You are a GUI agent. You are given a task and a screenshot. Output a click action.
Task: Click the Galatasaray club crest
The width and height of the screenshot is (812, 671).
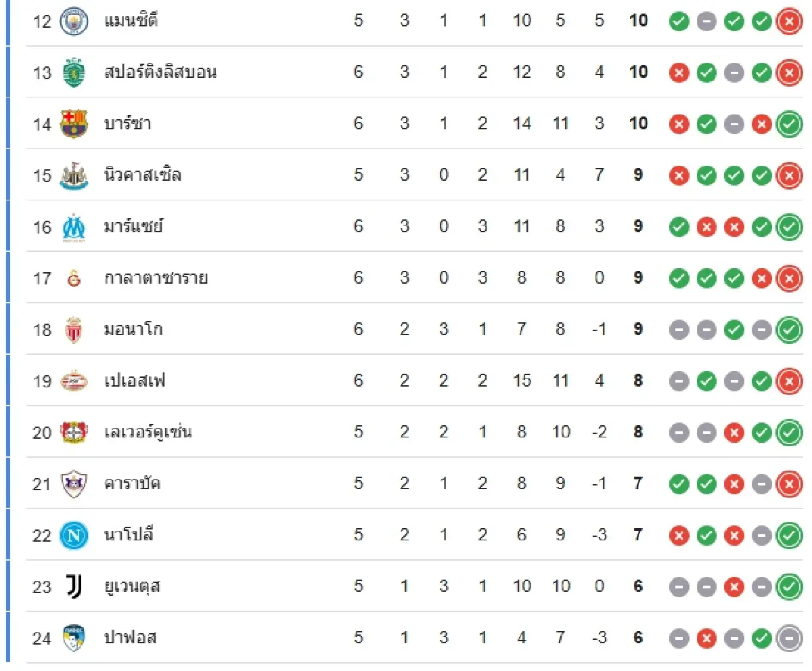[74, 278]
